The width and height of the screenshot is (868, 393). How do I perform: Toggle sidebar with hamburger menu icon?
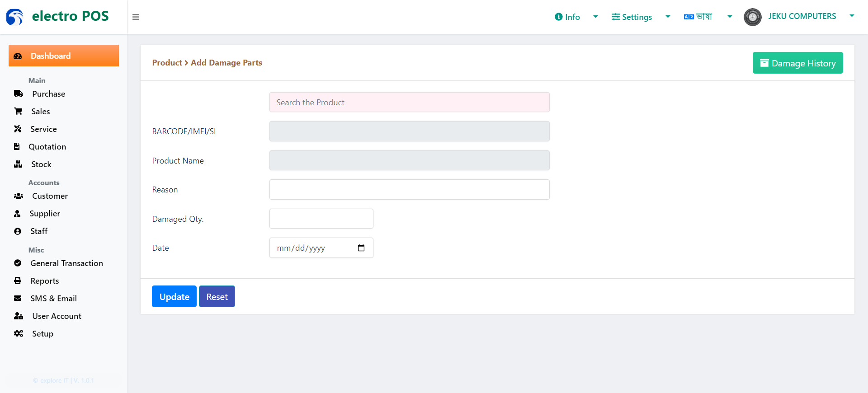pos(136,17)
